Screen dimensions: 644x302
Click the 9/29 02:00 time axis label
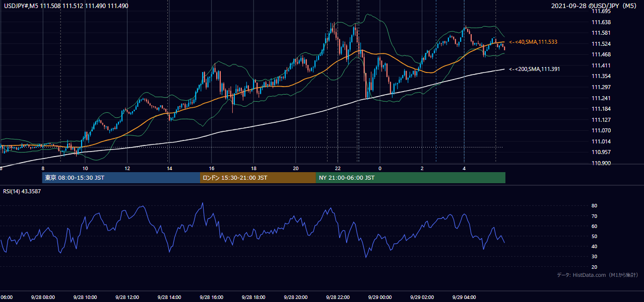422,297
